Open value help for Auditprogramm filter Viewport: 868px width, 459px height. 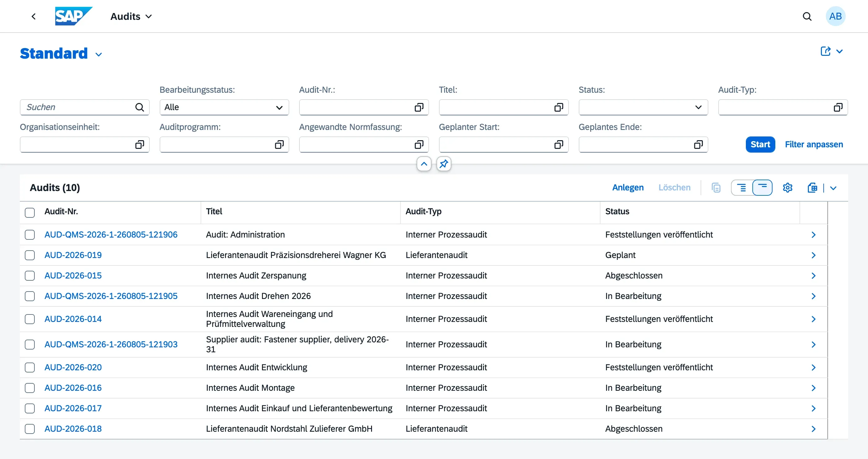pos(279,145)
